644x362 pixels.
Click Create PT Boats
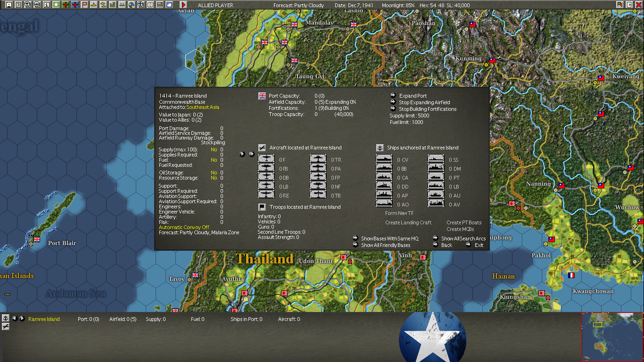click(464, 222)
